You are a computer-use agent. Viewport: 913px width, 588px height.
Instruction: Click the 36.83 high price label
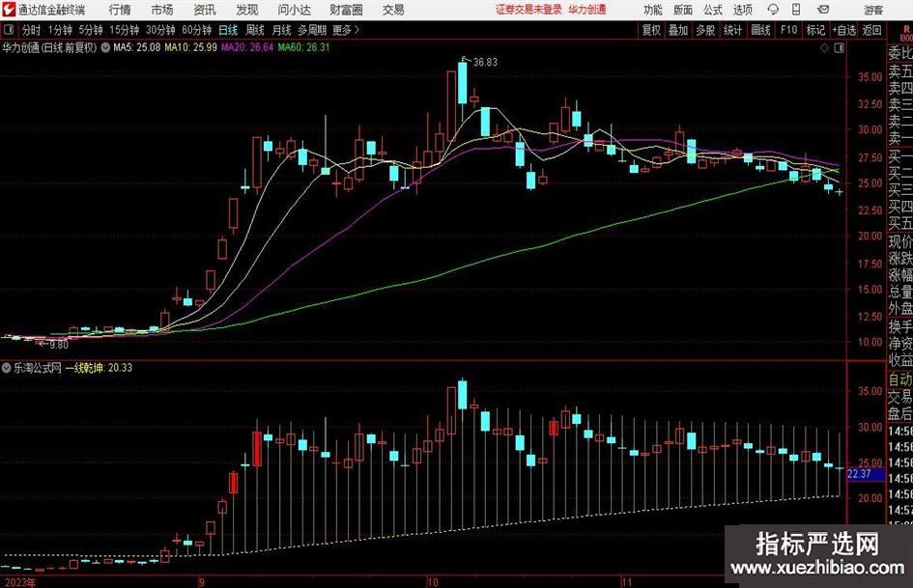(x=485, y=63)
